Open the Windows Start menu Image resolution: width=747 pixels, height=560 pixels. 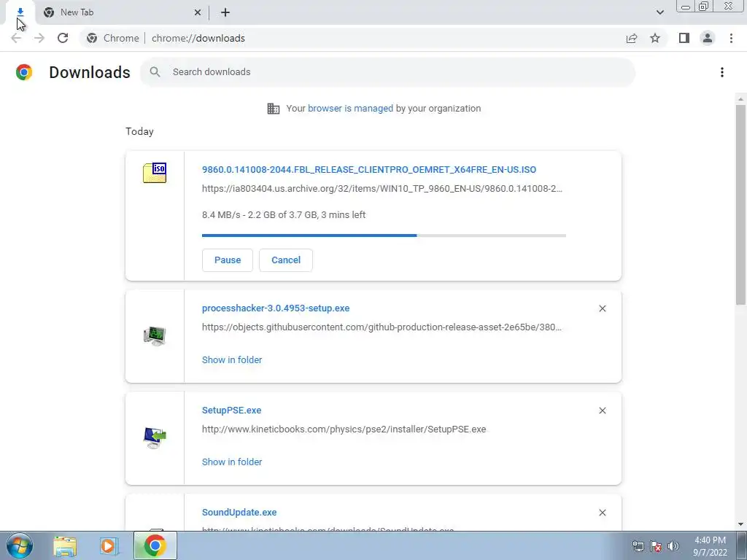tap(19, 545)
